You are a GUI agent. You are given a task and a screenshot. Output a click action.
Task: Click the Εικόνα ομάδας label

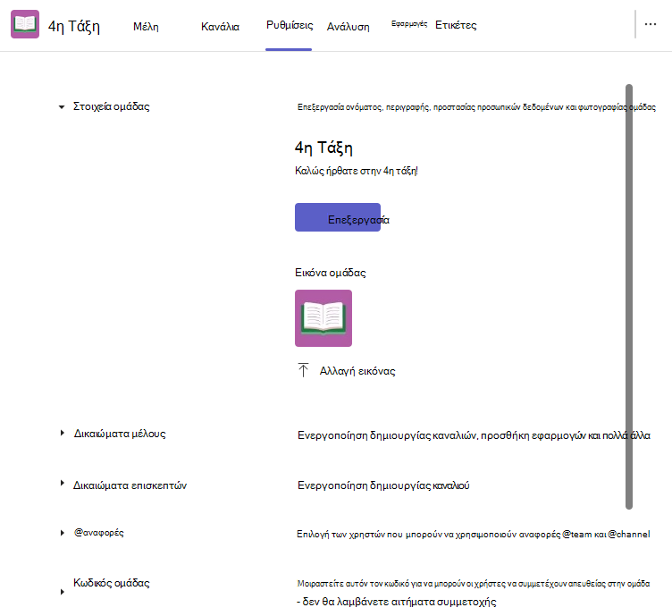click(330, 273)
